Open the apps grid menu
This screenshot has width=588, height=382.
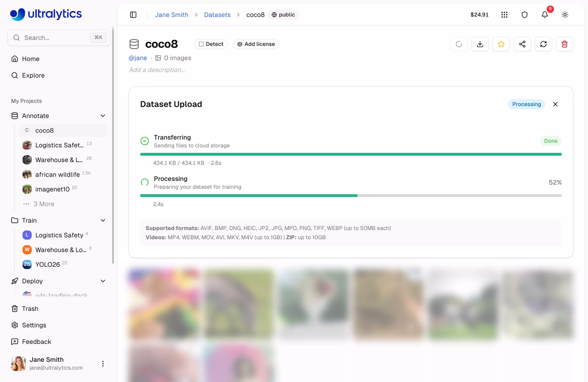tap(504, 15)
